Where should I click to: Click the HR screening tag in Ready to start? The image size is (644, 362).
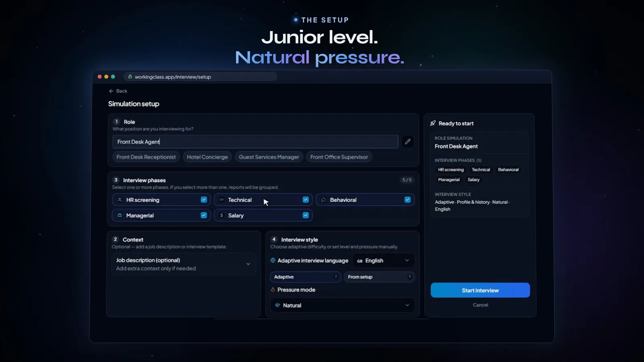[x=451, y=169]
